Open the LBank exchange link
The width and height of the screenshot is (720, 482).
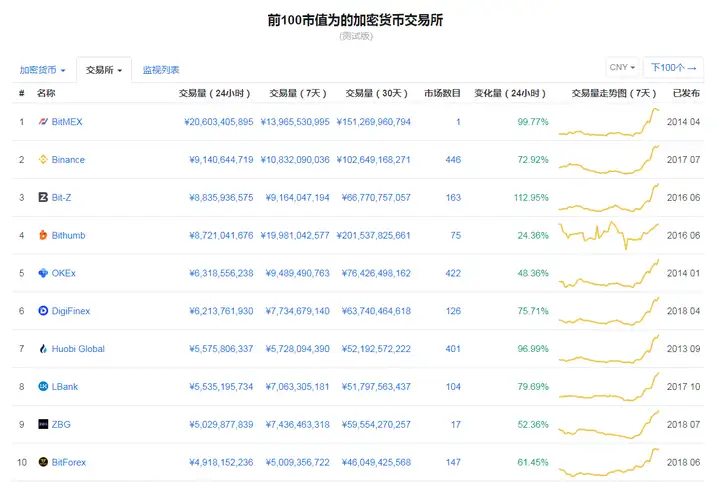tap(65, 387)
